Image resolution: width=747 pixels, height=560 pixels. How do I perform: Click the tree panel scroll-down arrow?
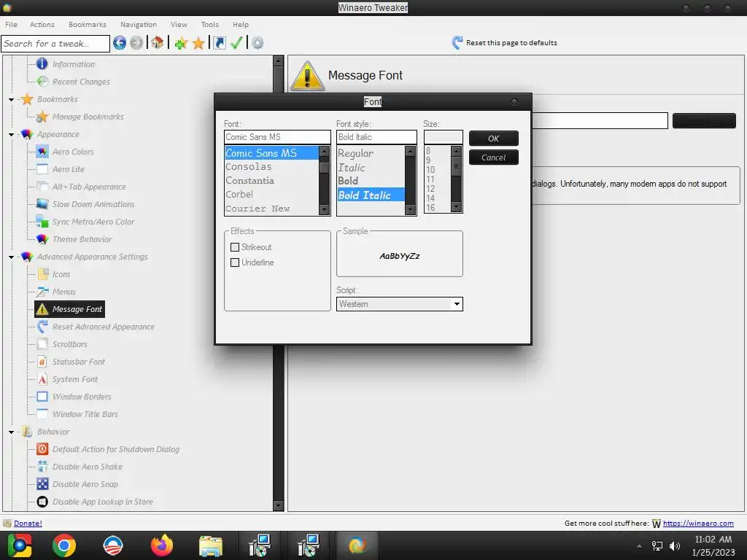click(278, 506)
